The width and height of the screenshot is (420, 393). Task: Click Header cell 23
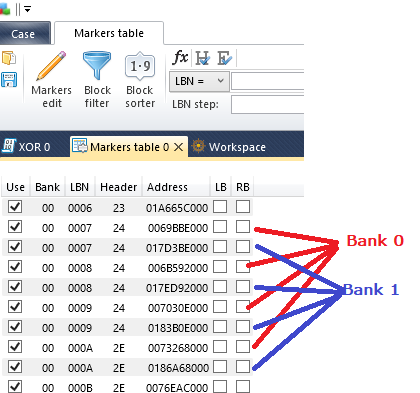click(119, 208)
